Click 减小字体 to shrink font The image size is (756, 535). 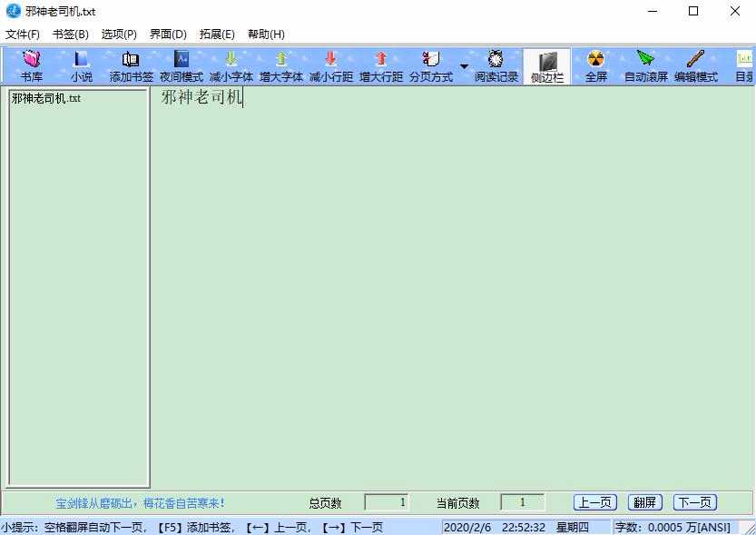tap(231, 66)
